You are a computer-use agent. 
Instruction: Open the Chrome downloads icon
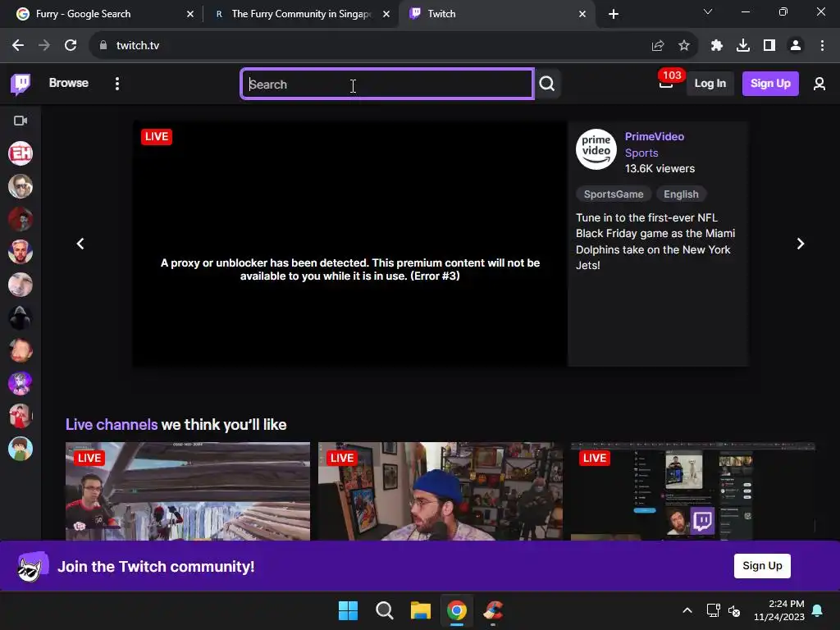click(x=743, y=46)
